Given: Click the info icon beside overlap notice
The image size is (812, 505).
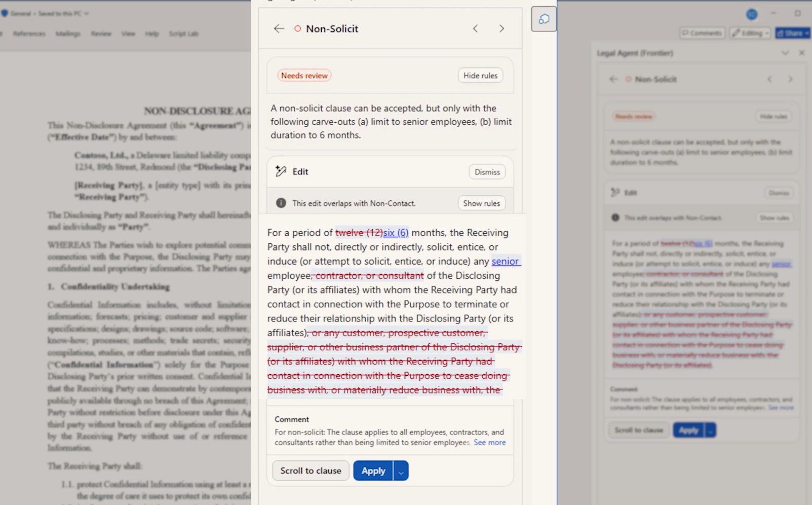Looking at the screenshot, I should click(281, 203).
